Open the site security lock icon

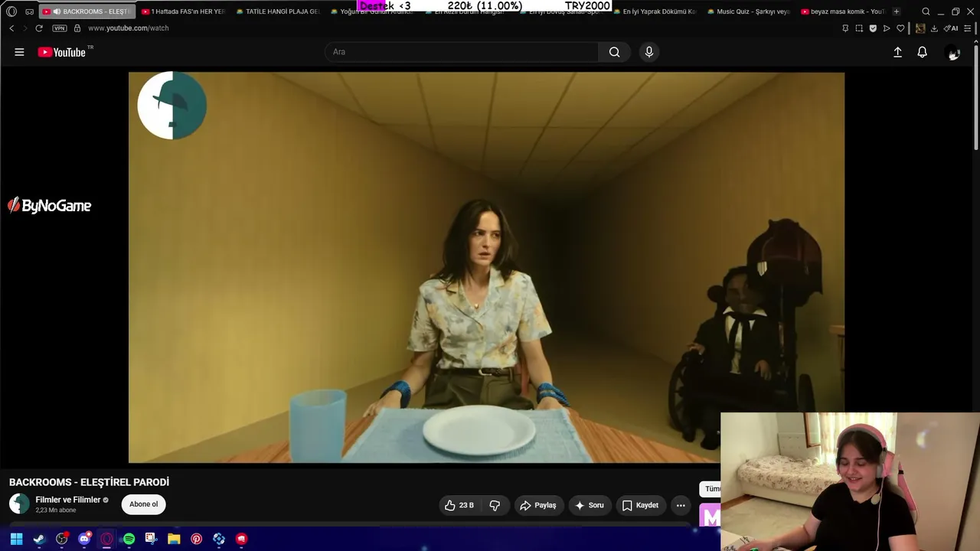(77, 28)
